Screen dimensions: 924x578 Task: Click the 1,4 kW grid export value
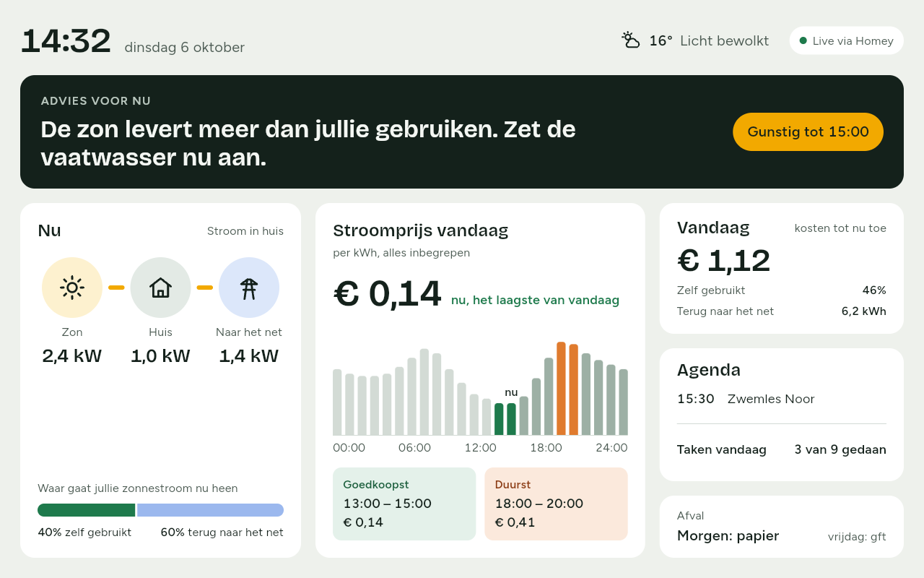(x=249, y=356)
